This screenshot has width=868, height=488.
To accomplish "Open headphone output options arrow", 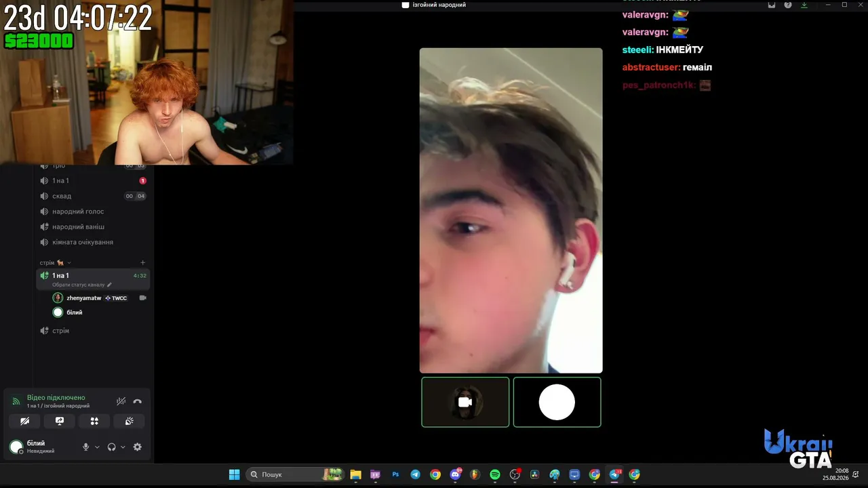I will click(x=123, y=447).
